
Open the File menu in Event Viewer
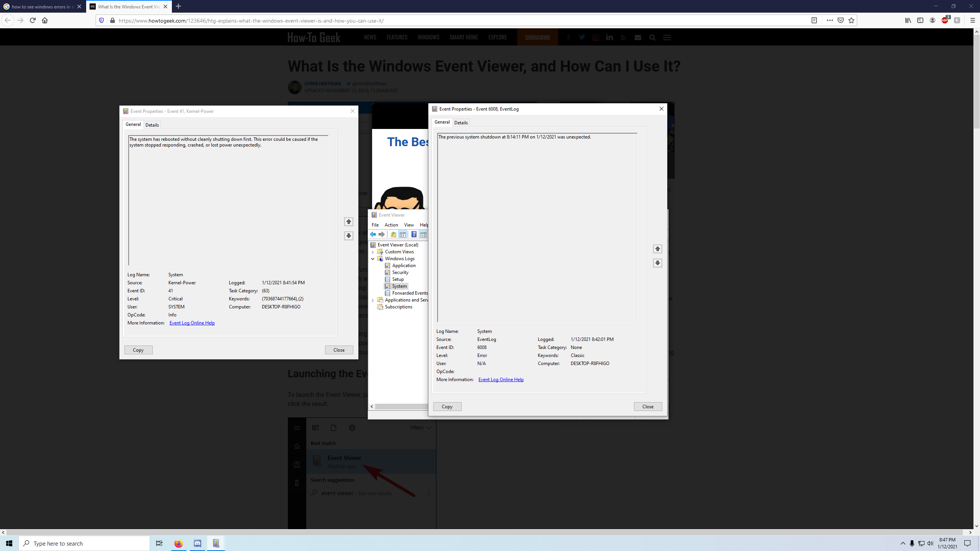pos(375,225)
